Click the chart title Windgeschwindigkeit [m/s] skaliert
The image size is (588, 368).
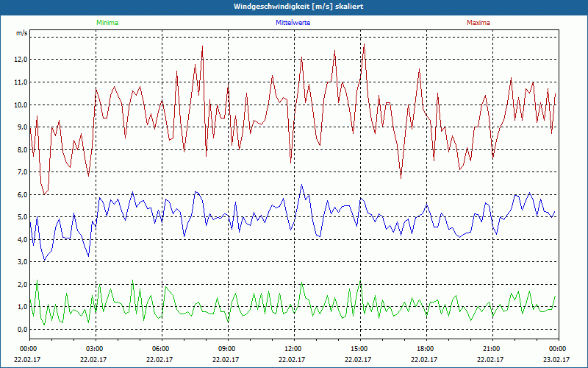[298, 7]
